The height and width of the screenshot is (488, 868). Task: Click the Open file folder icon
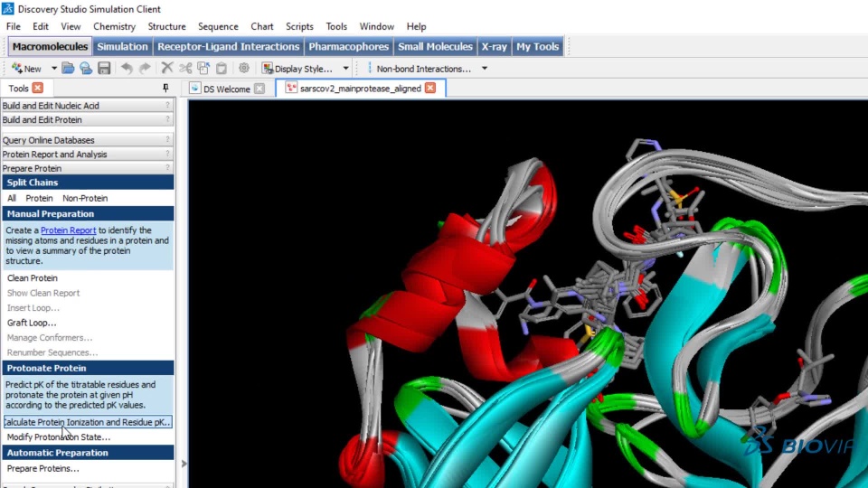[68, 68]
